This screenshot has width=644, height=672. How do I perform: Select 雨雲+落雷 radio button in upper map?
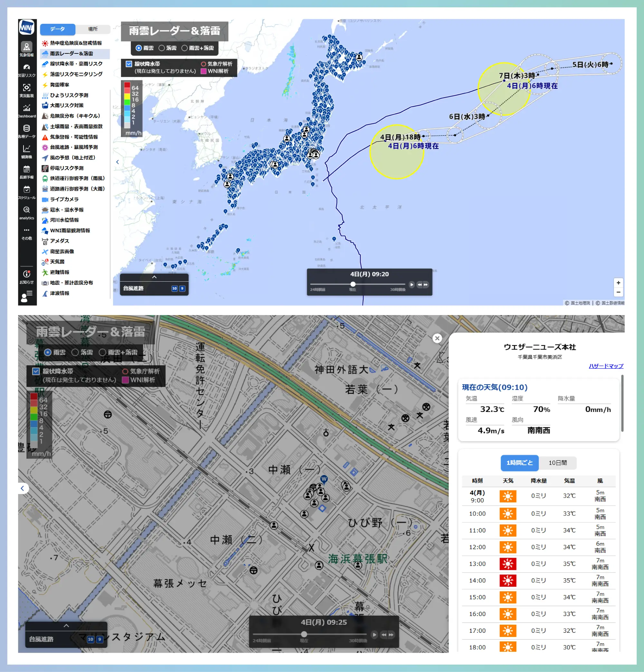(x=184, y=48)
